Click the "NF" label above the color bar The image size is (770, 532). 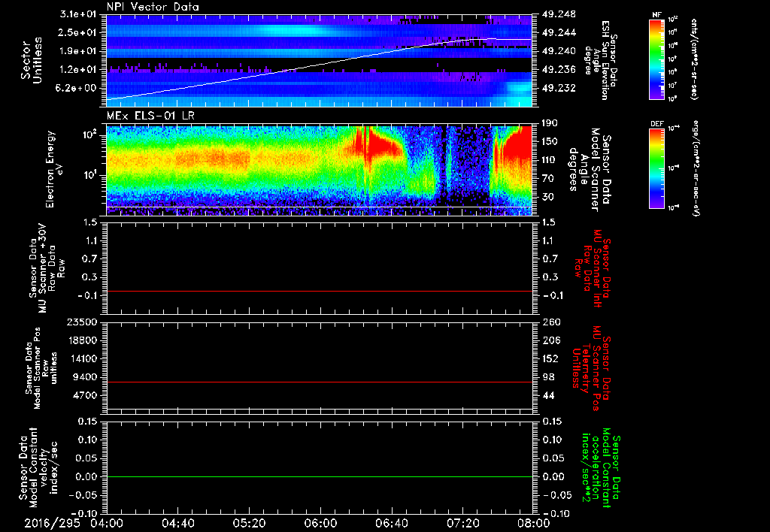click(x=656, y=15)
